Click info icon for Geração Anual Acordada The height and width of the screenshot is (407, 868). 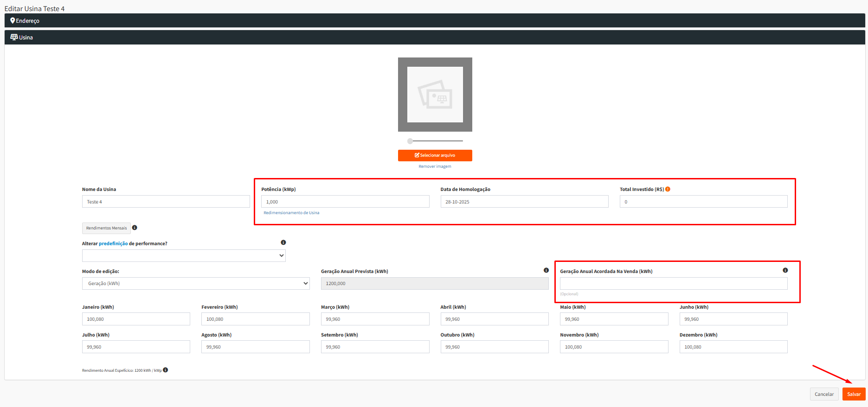pyautogui.click(x=785, y=270)
